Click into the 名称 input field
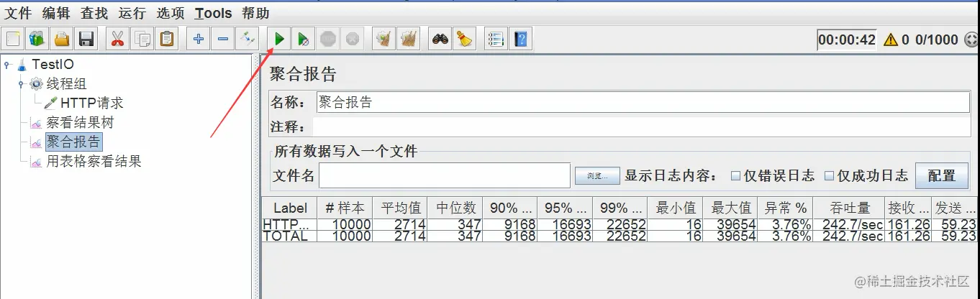980x299 pixels. tap(643, 102)
